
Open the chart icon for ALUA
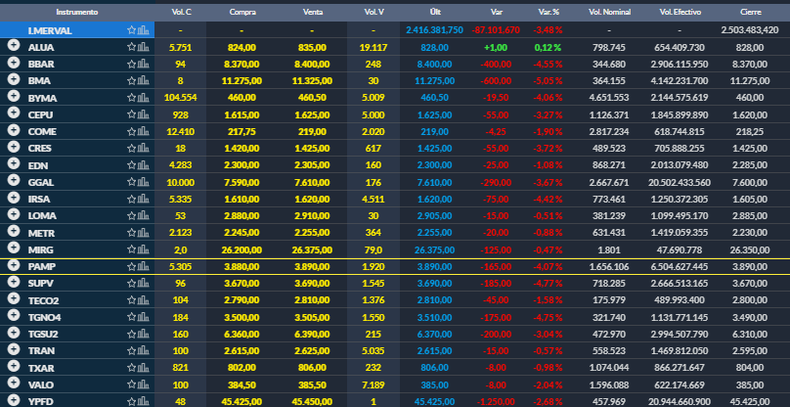144,47
